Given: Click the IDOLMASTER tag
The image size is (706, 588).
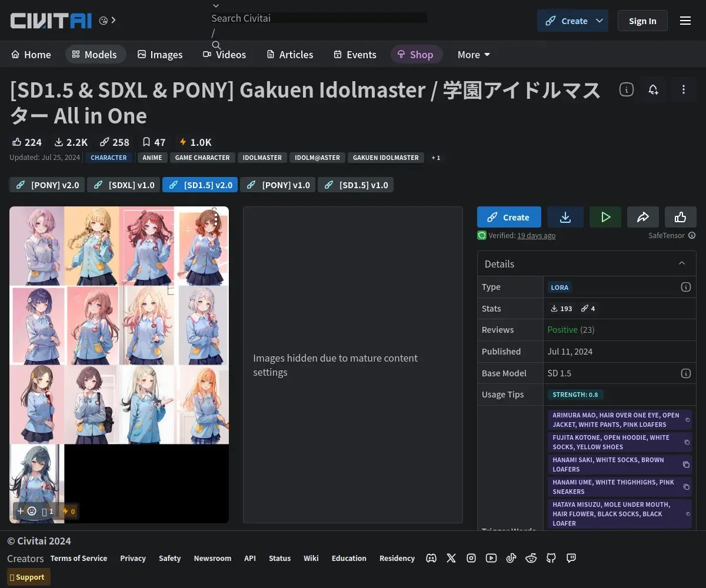Looking at the screenshot, I should coord(262,158).
